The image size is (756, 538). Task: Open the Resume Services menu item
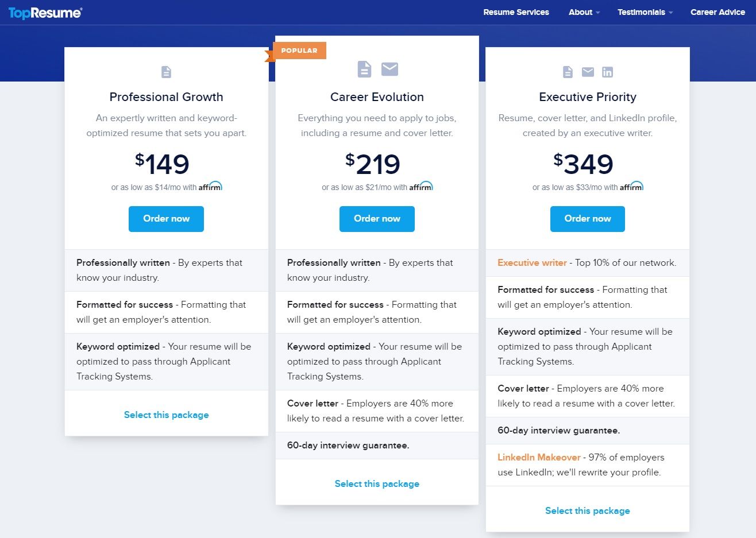pos(516,12)
